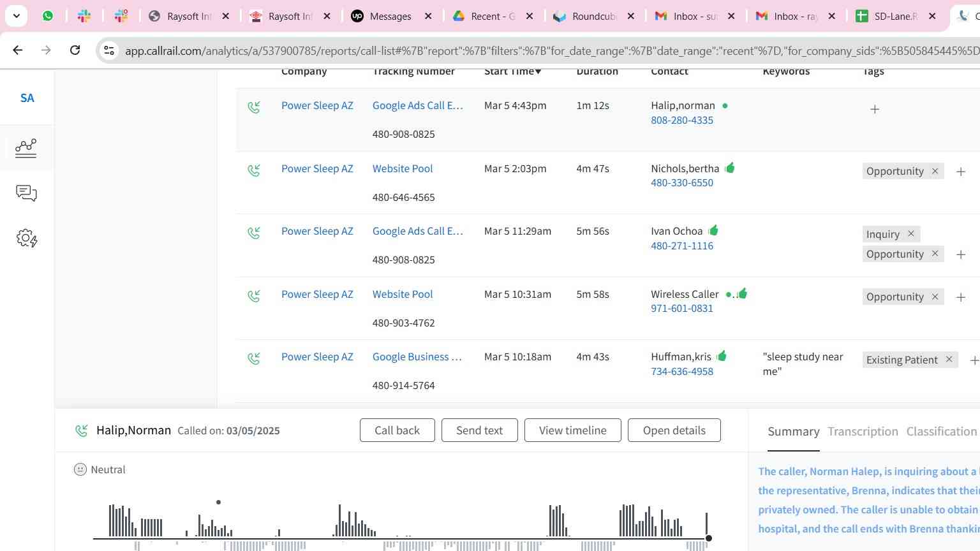Switch to the Transcription tab

[x=863, y=432]
